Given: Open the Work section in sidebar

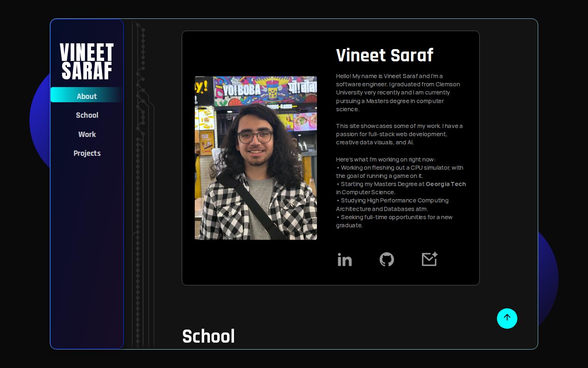Looking at the screenshot, I should point(87,134).
